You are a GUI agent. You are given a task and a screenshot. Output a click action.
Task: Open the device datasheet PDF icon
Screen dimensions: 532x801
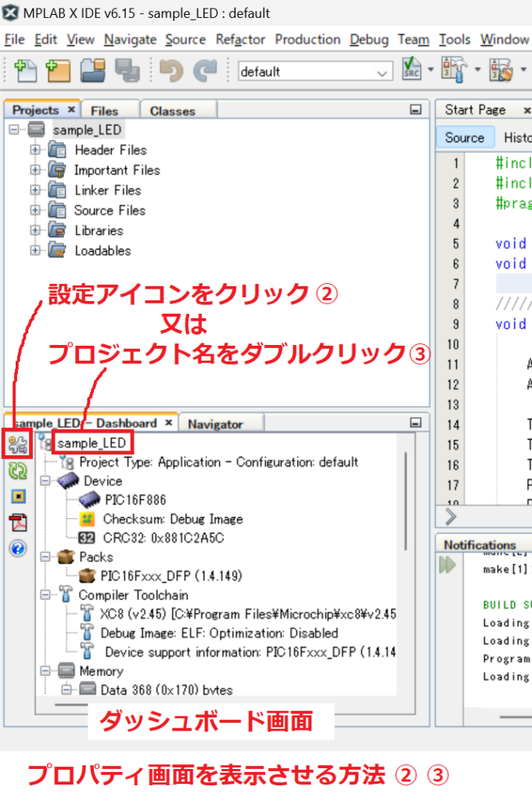[x=19, y=523]
